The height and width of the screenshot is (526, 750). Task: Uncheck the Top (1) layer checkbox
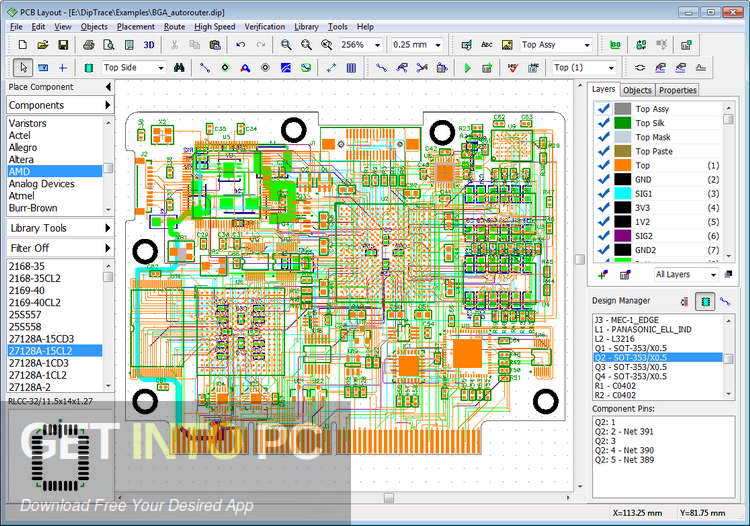point(604,165)
